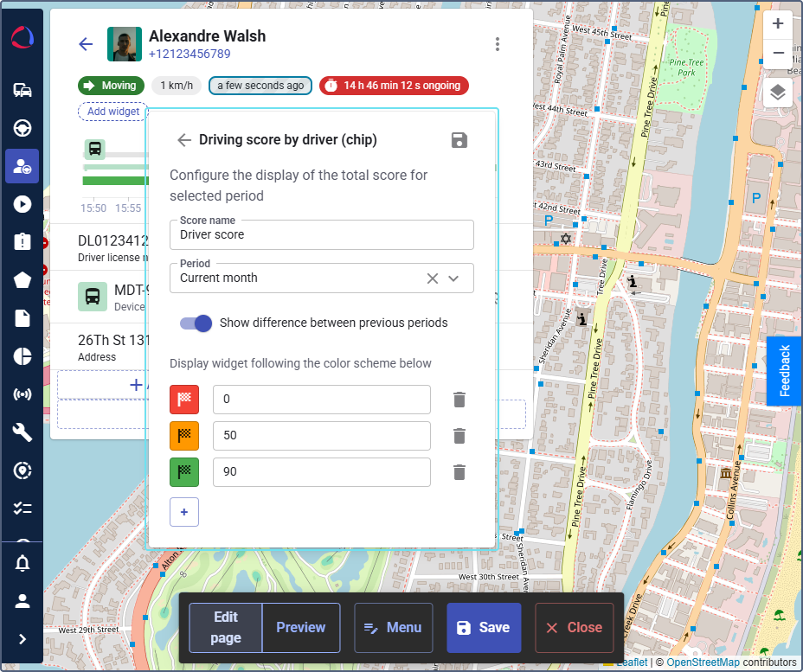
Task: Select the steering wheel driving icon in sidebar
Action: 22,127
